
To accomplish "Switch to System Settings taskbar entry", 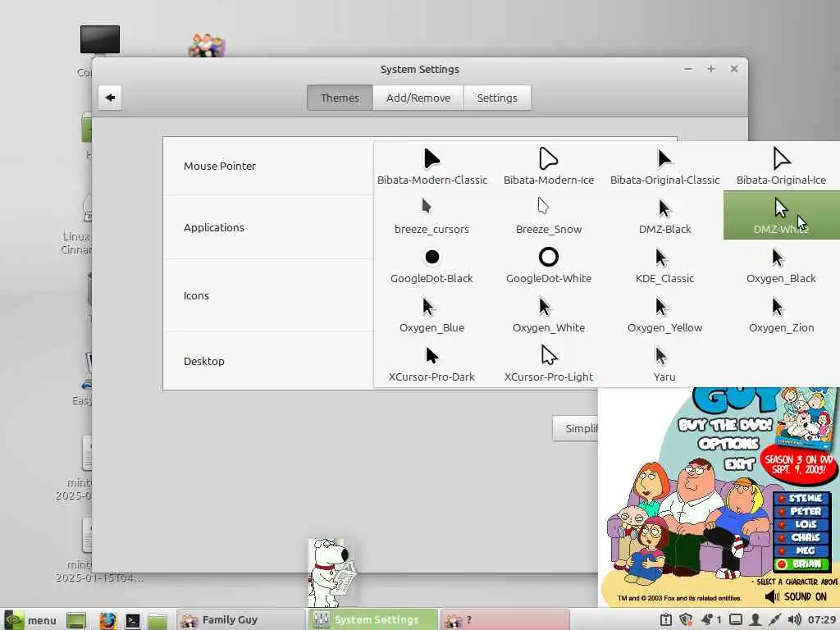I will point(373,620).
